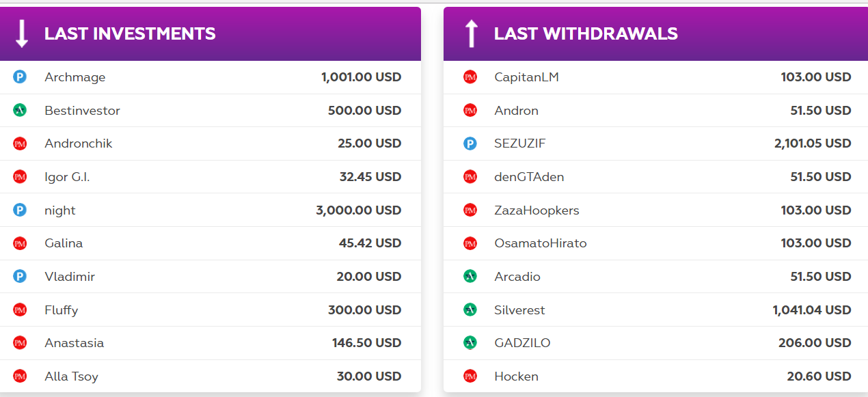Click the 2,101.05 USD withdrawal amount

pos(813,143)
